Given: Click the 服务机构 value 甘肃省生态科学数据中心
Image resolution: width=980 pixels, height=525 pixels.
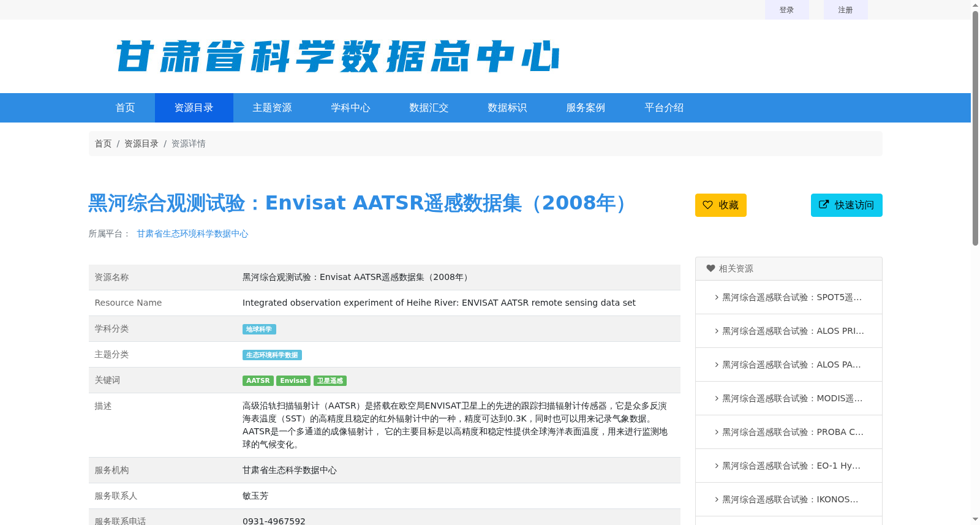Looking at the screenshot, I should 290,470.
